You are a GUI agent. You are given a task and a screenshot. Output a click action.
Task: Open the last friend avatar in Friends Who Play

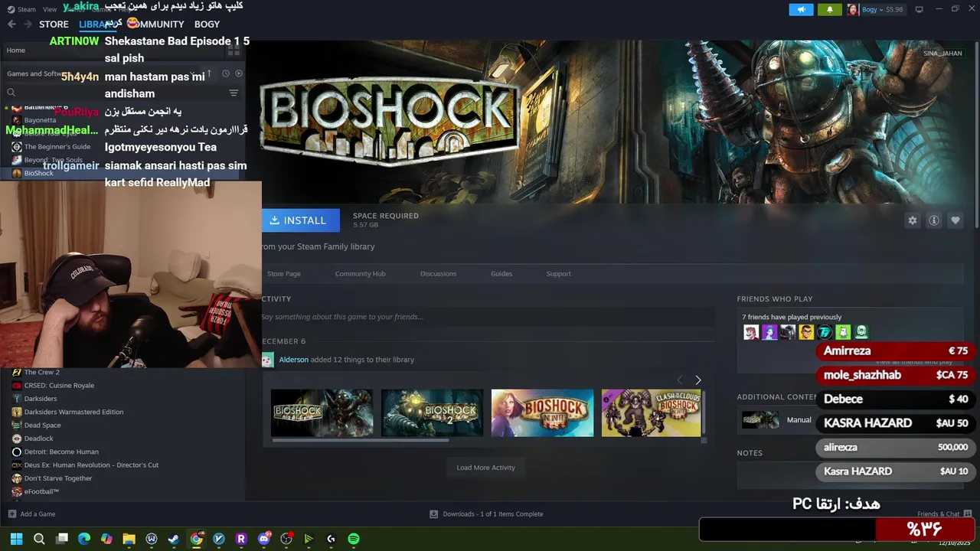coord(861,332)
